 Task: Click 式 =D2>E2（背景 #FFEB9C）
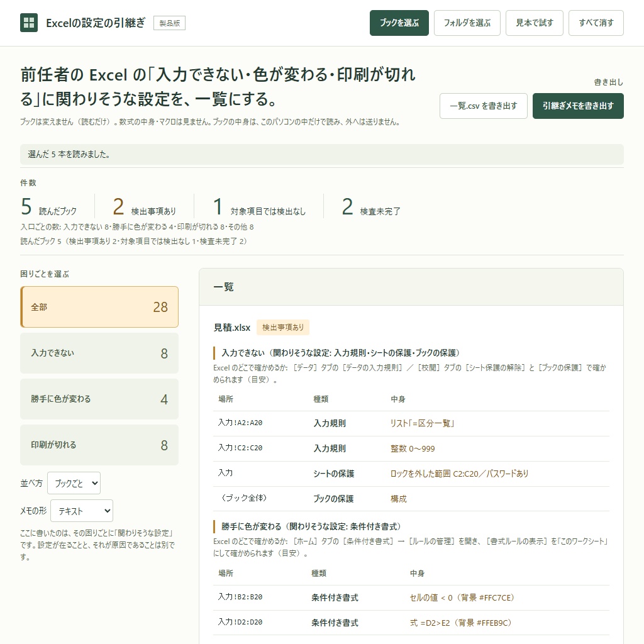tap(462, 623)
